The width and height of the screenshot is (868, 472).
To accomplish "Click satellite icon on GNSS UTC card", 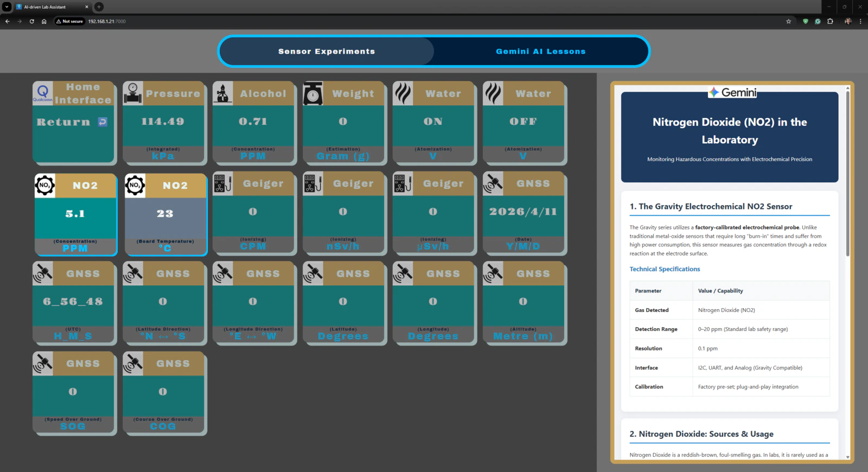I will 43,273.
